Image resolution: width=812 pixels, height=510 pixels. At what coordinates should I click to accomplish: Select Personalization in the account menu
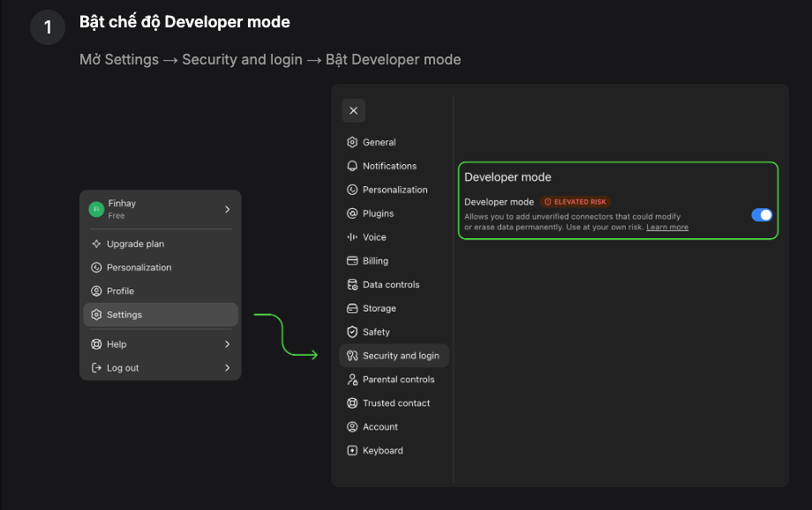click(161, 267)
